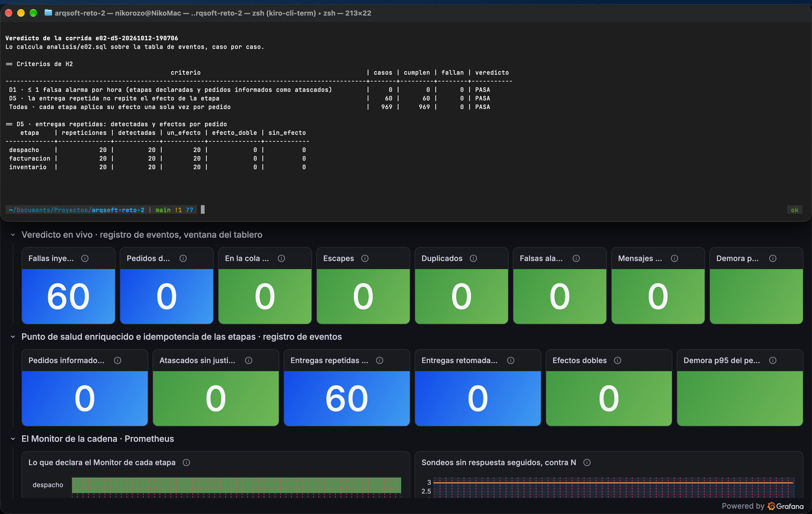
Task: Open the Entregas retomadas panel title
Action: click(460, 361)
